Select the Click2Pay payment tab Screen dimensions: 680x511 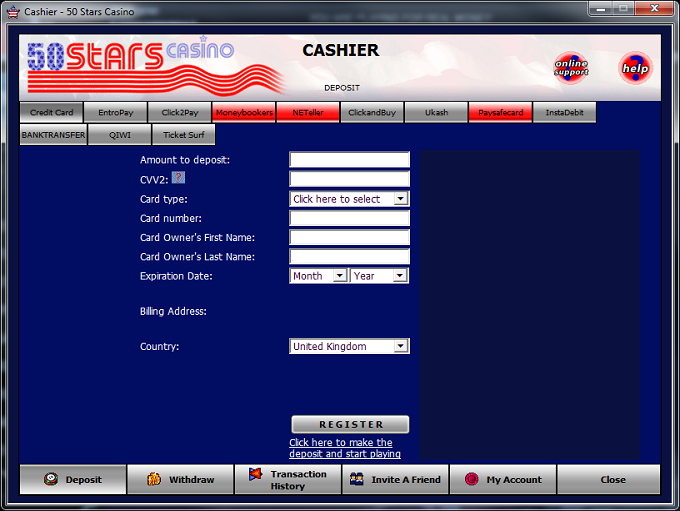tap(180, 112)
